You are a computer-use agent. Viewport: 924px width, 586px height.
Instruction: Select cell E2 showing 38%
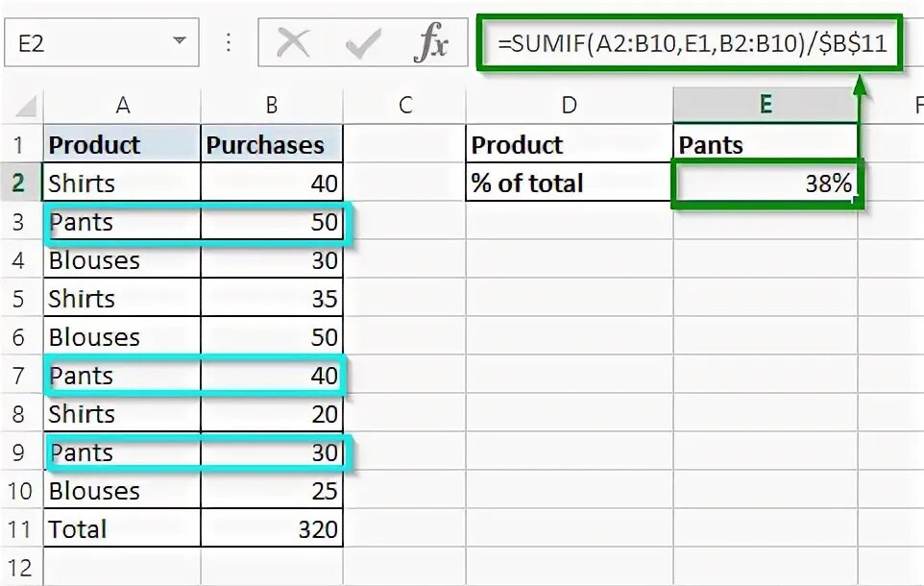[766, 183]
